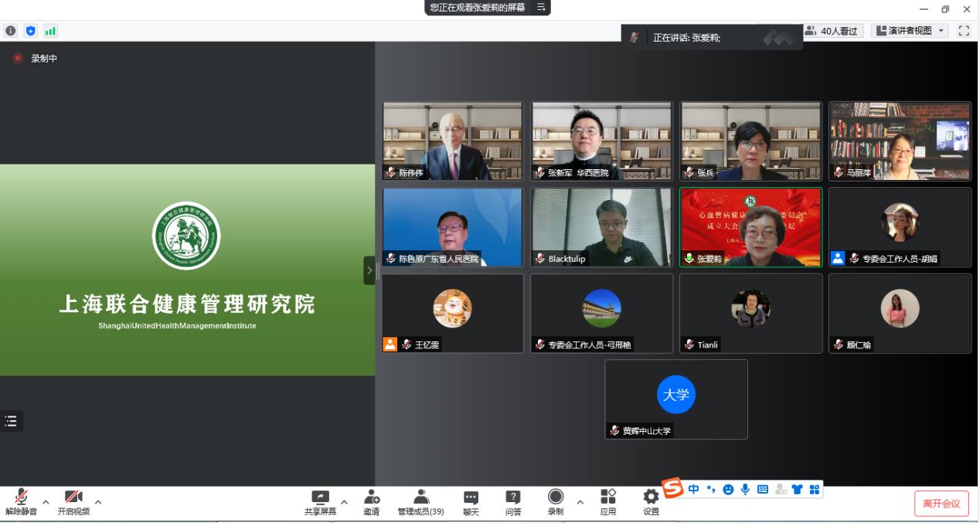980x523 pixels.
Task: Turn on camera with 开启视频
Action: coord(73,502)
